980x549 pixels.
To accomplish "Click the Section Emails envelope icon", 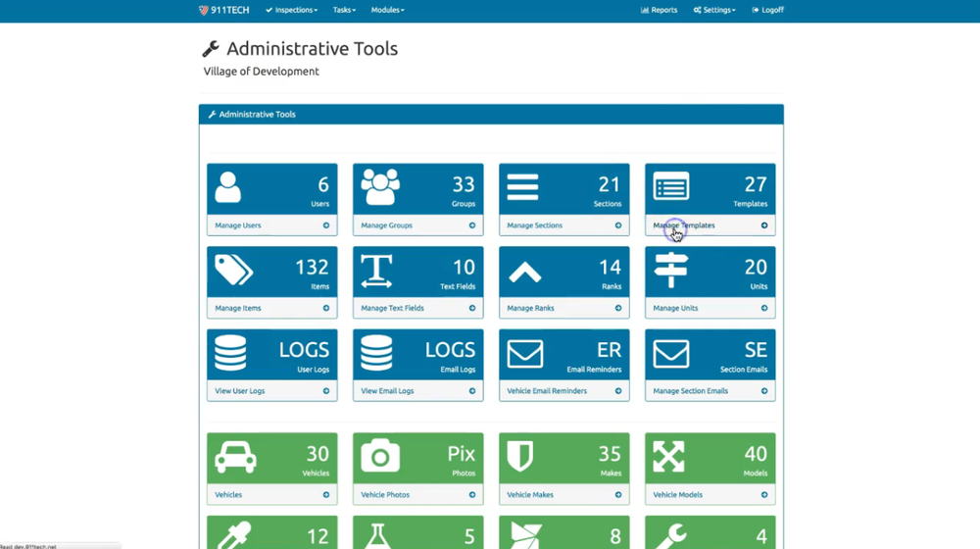I will click(671, 353).
